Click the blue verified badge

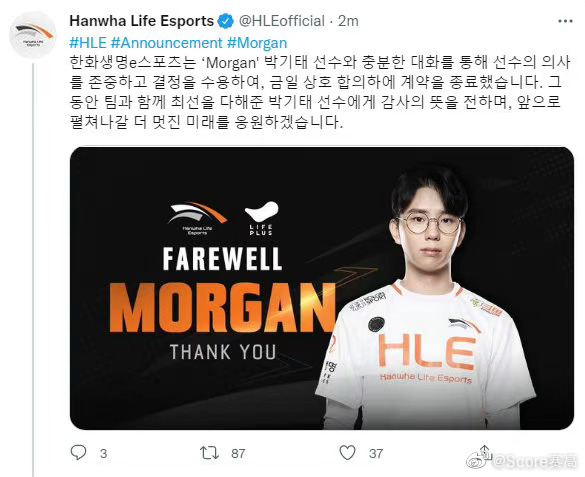(x=225, y=21)
